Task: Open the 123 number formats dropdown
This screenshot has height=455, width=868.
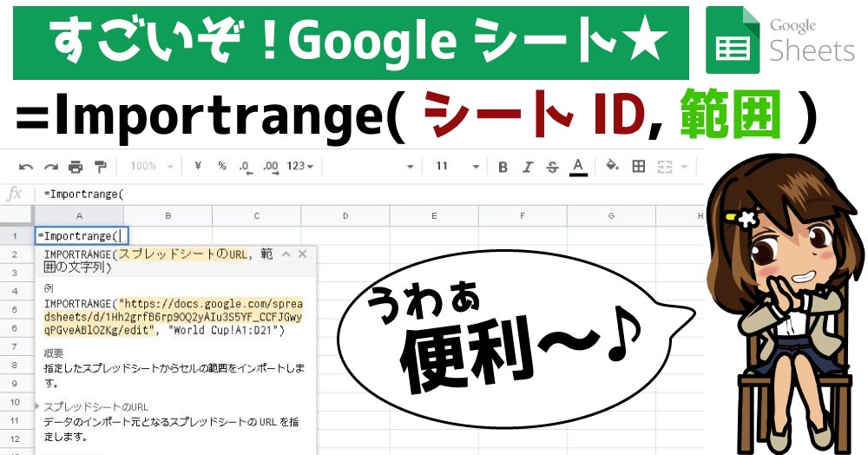Action: [x=300, y=166]
